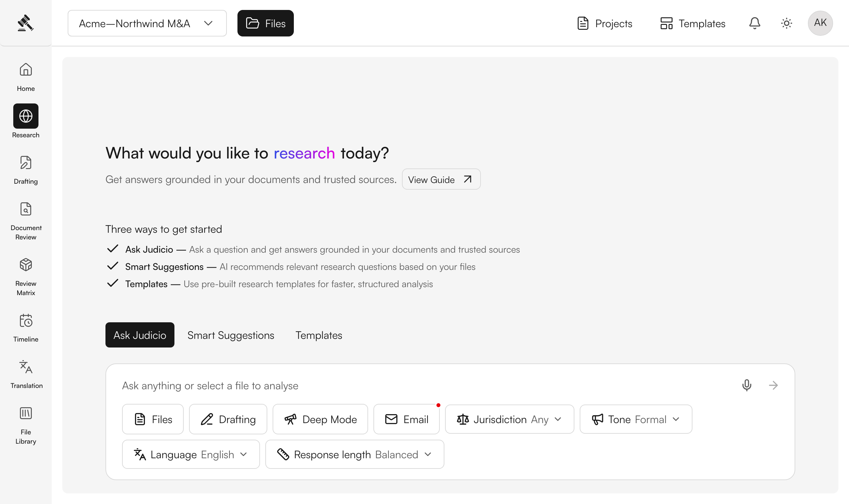
Task: Open Projects in top bar
Action: tap(605, 24)
